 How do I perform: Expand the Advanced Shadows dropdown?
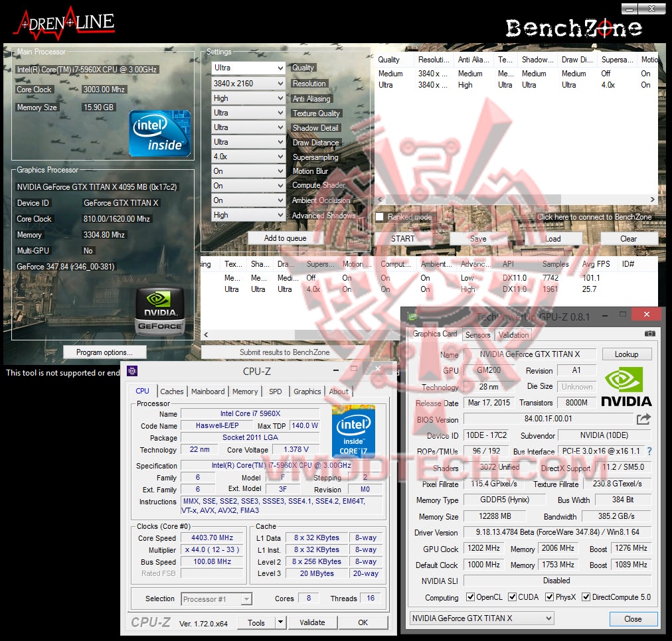coord(248,214)
